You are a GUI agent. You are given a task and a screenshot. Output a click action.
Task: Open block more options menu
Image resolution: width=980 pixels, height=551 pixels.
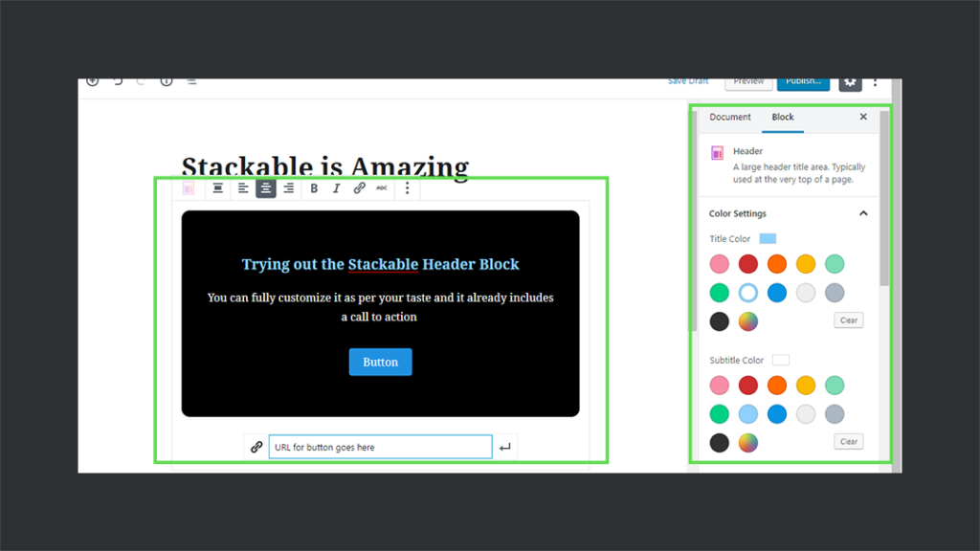coord(407,188)
